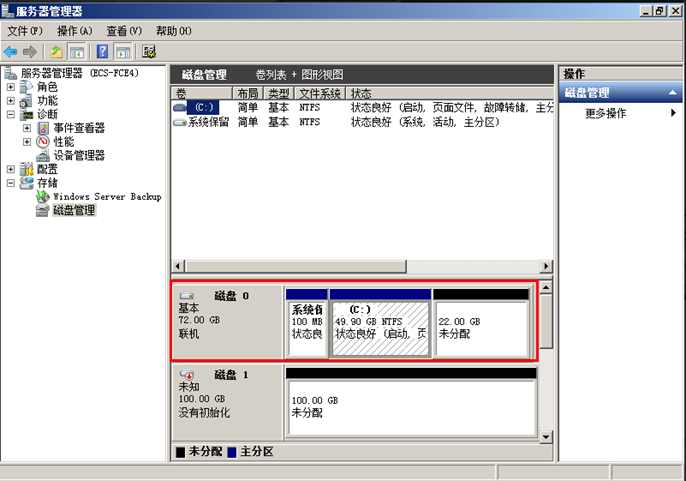686x481 pixels.
Task: Toggle the action pane toolbar icon
Action: [123, 52]
